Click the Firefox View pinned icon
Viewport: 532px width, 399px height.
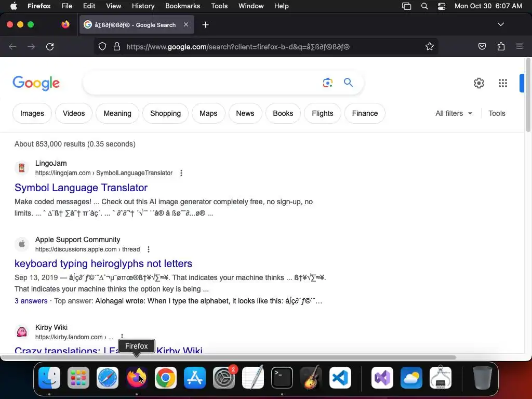[65, 24]
